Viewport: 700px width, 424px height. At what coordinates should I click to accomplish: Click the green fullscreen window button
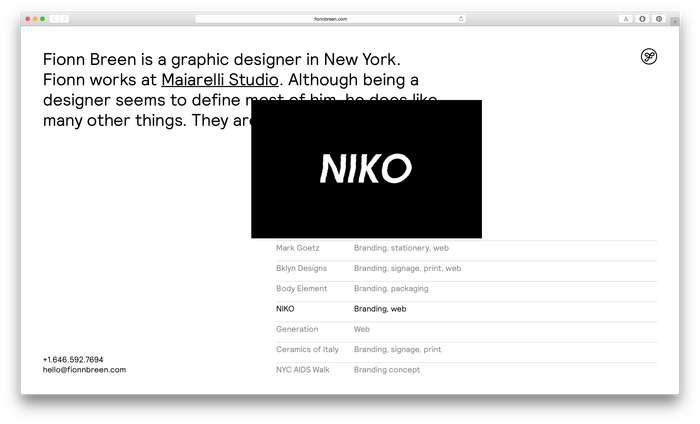click(42, 19)
